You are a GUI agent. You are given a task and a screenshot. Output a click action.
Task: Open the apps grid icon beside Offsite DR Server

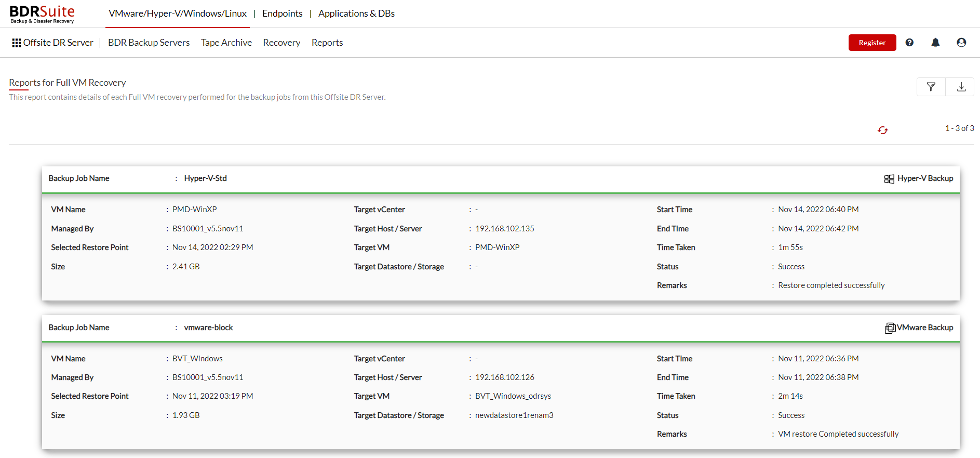pos(17,43)
